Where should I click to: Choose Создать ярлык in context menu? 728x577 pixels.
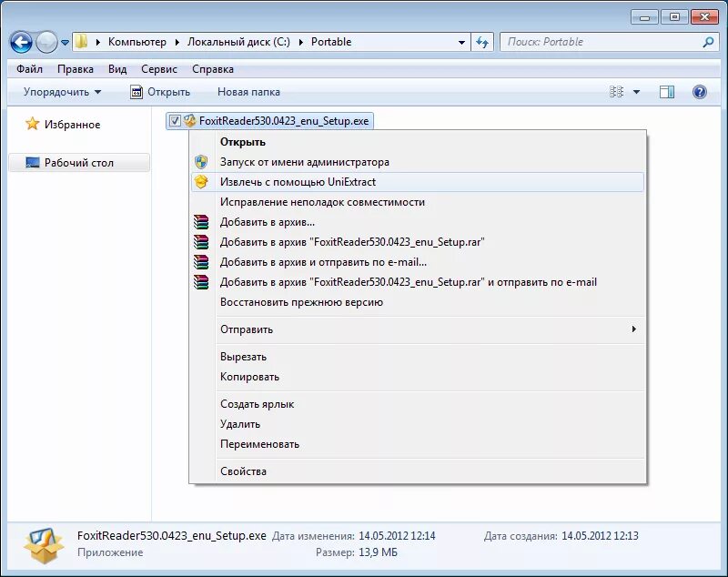pyautogui.click(x=418, y=404)
